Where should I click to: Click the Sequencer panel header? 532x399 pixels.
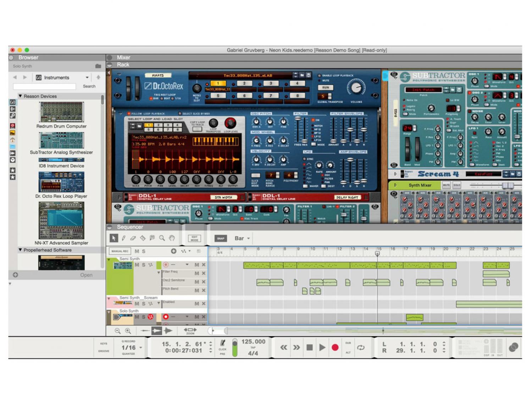tap(130, 227)
